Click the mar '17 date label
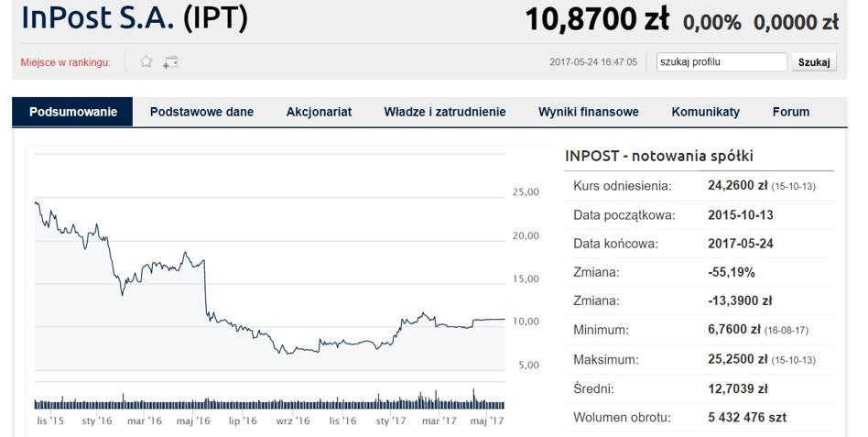This screenshot has width=868, height=437. (439, 421)
